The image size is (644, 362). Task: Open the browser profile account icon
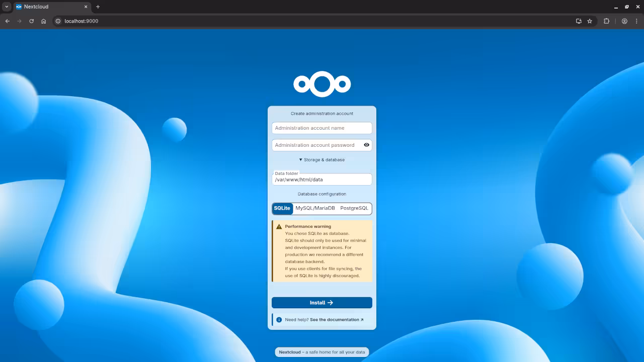[624, 21]
